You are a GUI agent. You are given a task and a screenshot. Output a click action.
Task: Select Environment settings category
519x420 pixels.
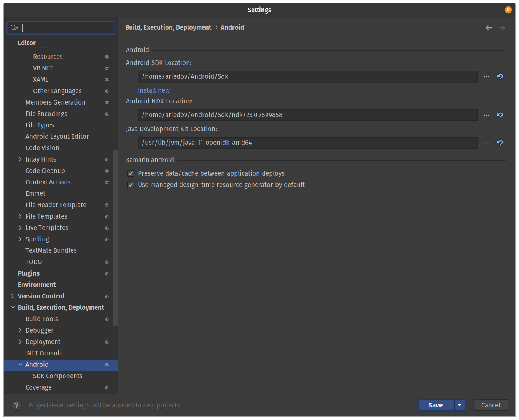[37, 285]
